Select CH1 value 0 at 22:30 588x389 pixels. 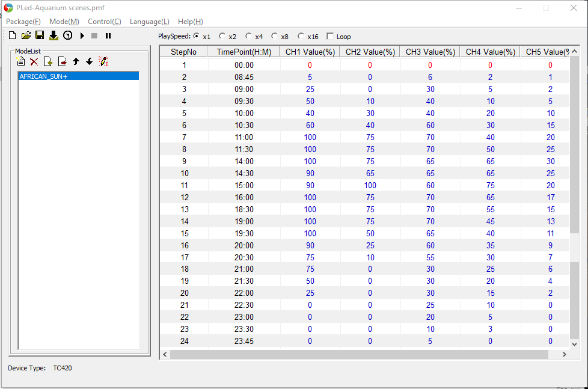(x=310, y=305)
